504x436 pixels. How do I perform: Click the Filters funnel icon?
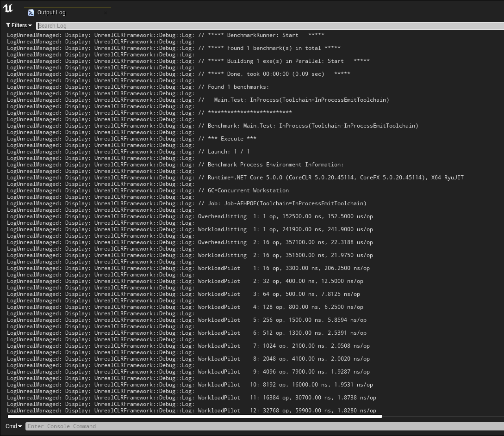tap(8, 25)
